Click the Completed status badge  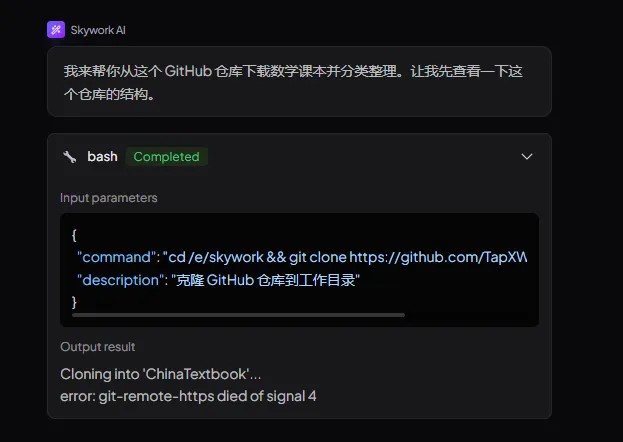[x=166, y=157]
